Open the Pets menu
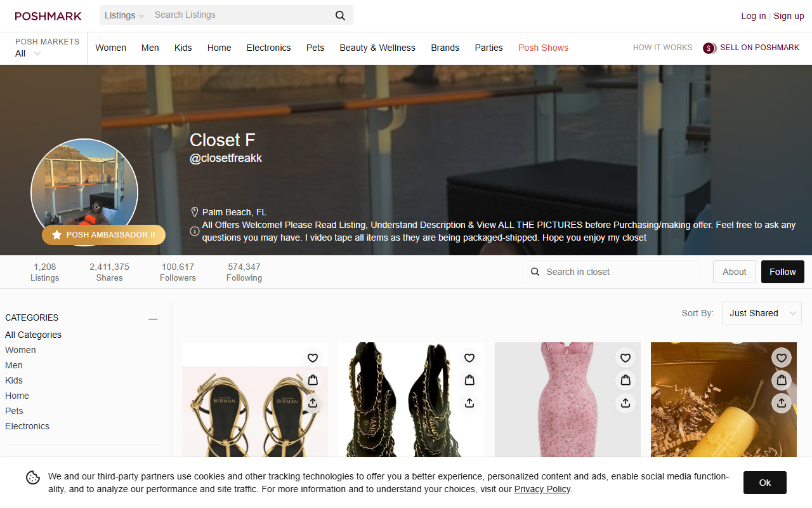The width and height of the screenshot is (812, 508). (x=315, y=48)
